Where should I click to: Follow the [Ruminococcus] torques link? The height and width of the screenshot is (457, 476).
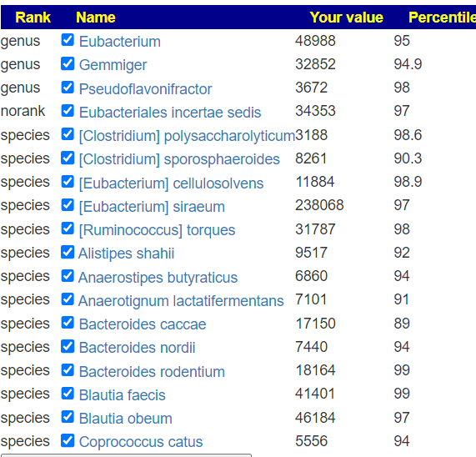pos(157,230)
